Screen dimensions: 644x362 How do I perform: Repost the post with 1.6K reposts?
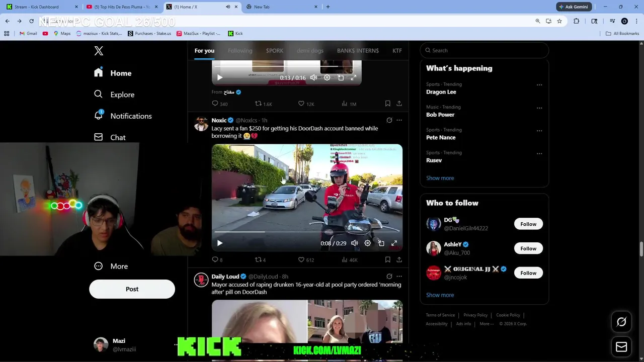coord(264,104)
